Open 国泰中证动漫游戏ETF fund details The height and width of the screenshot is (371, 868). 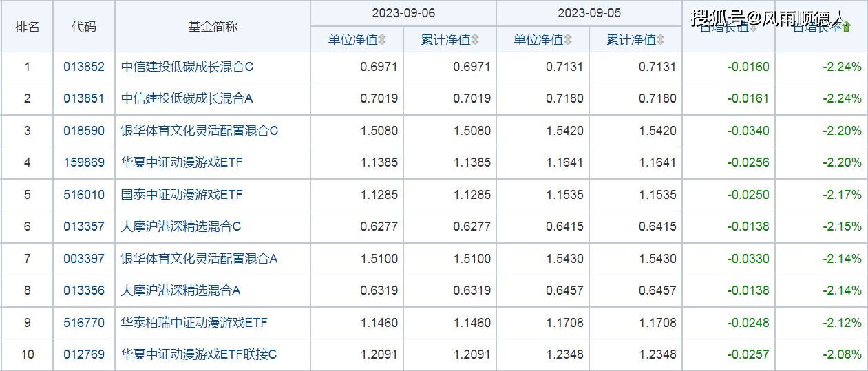tap(182, 195)
